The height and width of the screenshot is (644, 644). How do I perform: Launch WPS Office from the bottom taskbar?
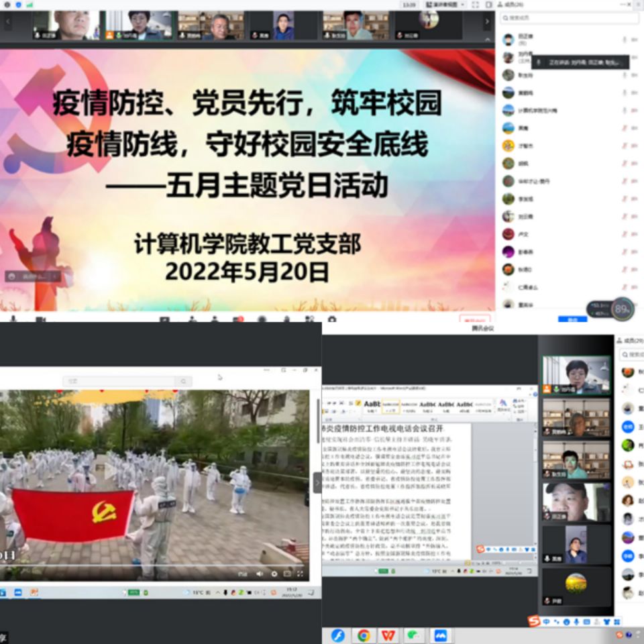click(388, 635)
